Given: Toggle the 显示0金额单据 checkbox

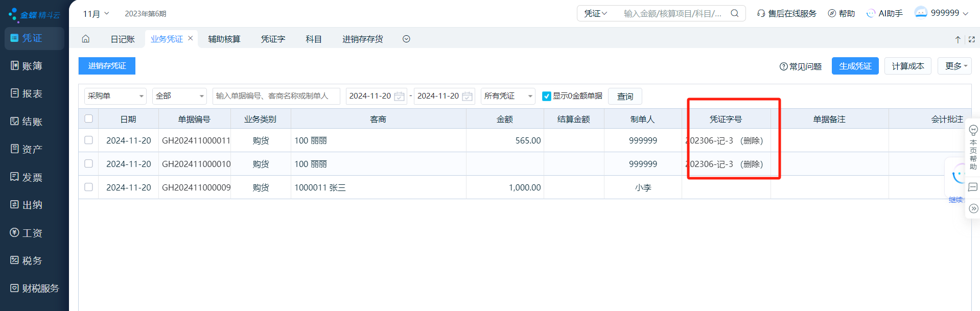Looking at the screenshot, I should 546,96.
